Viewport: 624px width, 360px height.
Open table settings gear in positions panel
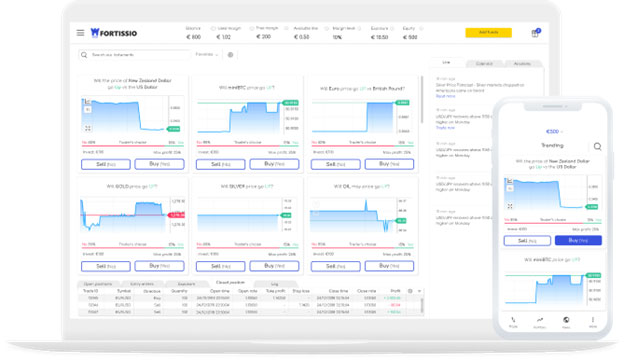click(410, 291)
